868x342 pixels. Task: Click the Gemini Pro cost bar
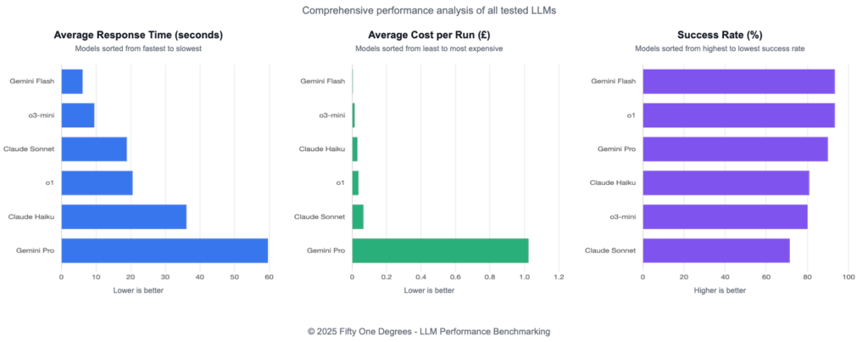click(x=440, y=250)
